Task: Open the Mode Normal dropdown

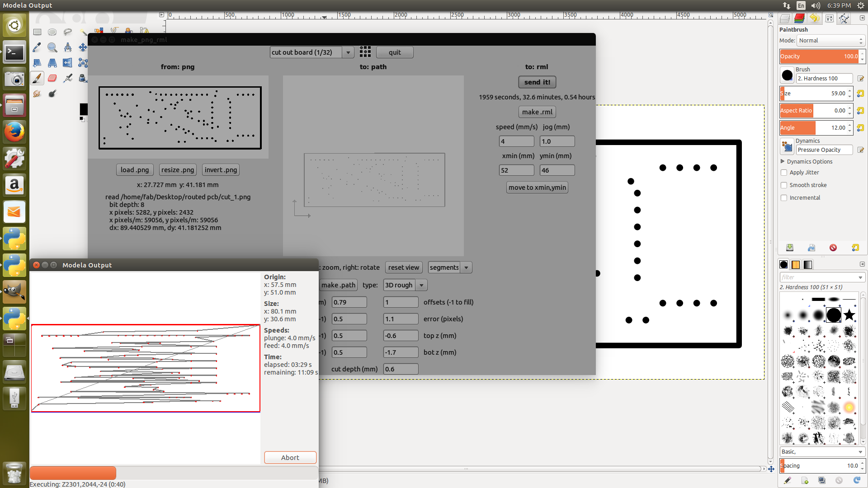Action: point(830,41)
